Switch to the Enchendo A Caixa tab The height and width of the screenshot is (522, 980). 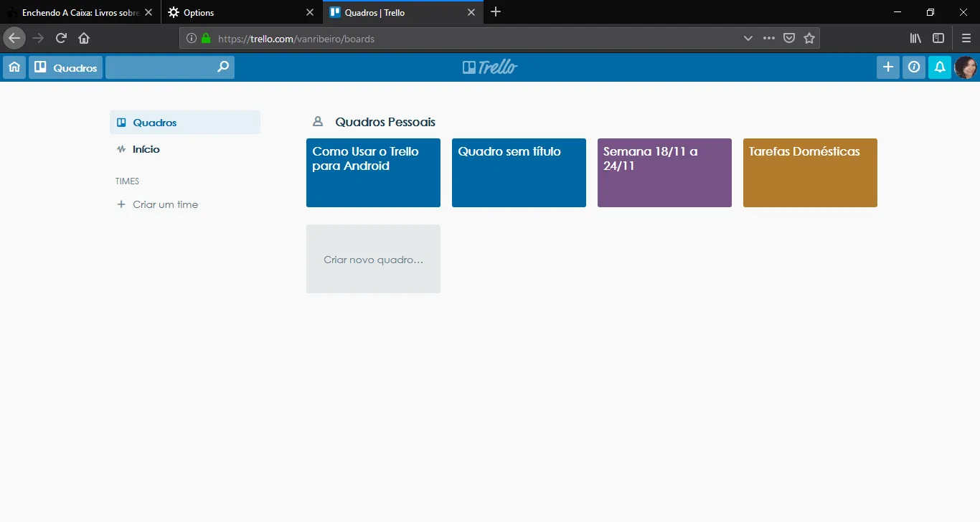point(80,12)
